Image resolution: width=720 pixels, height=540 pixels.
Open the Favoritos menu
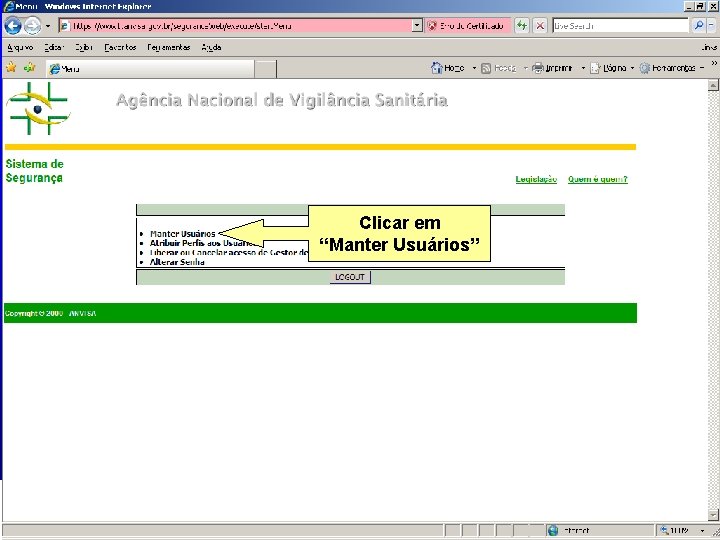(x=120, y=47)
